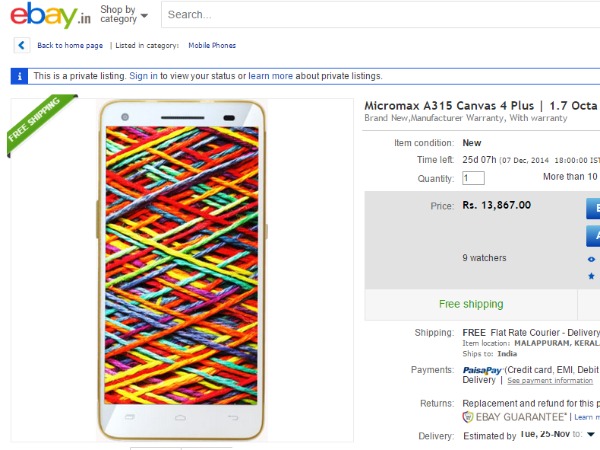Image resolution: width=600 pixels, height=450 pixels.
Task: Click the blue eye watch icon
Action: click(x=591, y=259)
